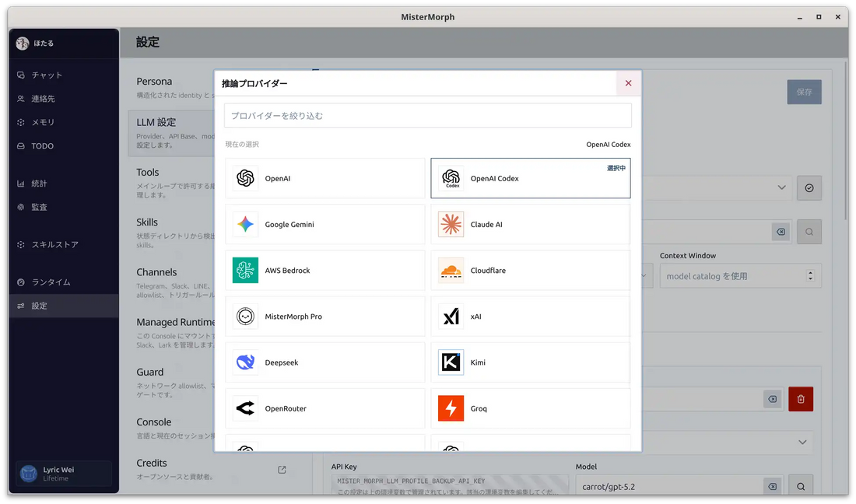Select the OpenAI Codex provider card
Viewport: 856px width, 504px height.
[x=530, y=178]
